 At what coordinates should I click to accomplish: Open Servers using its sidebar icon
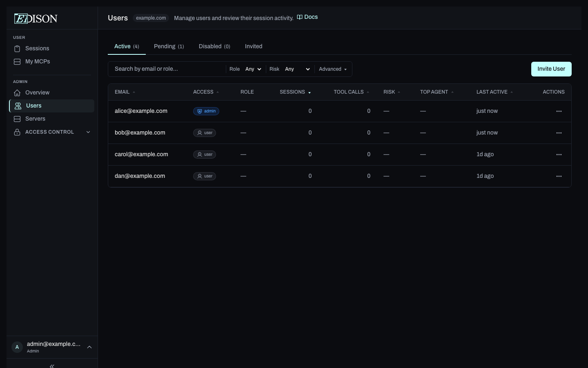17,119
